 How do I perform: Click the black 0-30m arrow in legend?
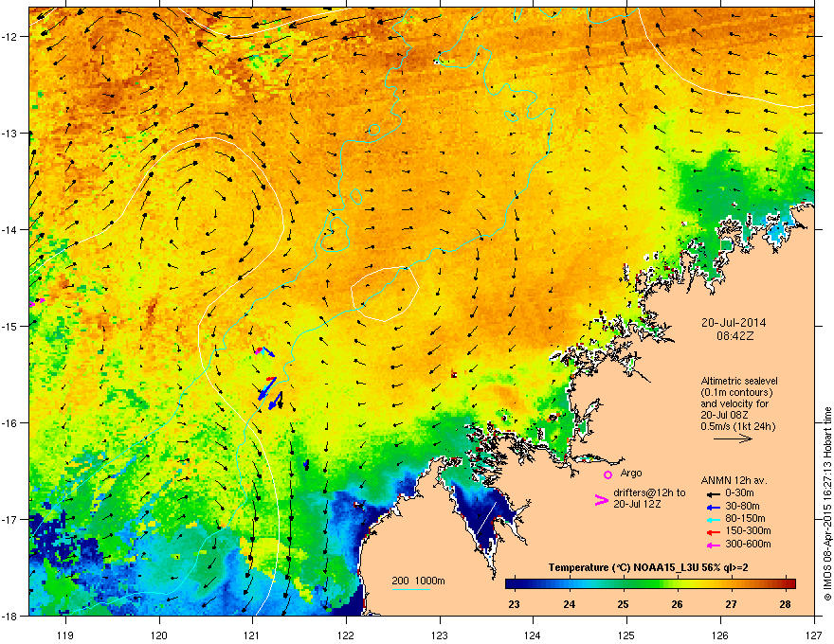click(713, 494)
